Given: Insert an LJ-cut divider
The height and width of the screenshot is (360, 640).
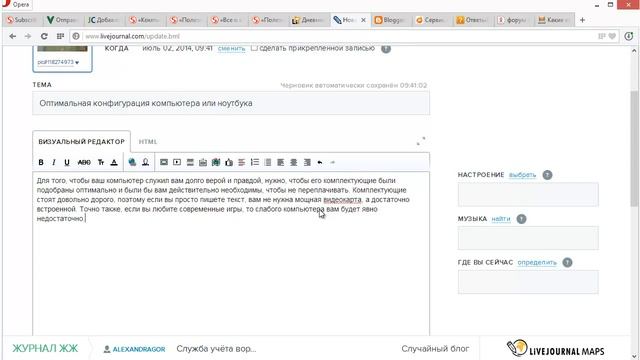Looking at the screenshot, I should [190, 162].
